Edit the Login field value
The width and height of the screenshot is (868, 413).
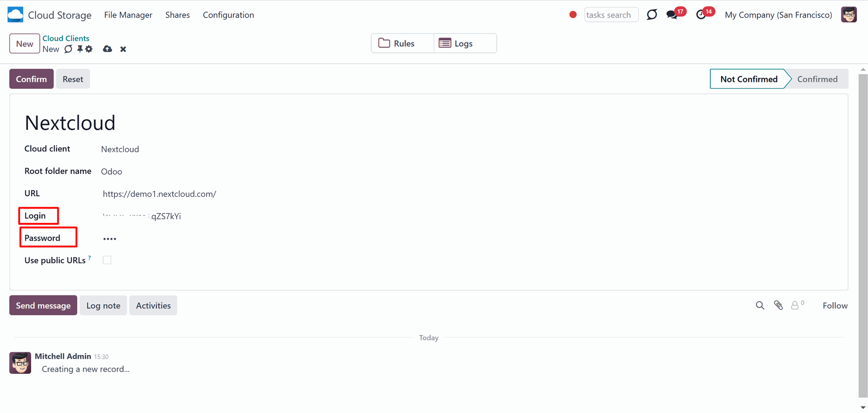tap(142, 216)
